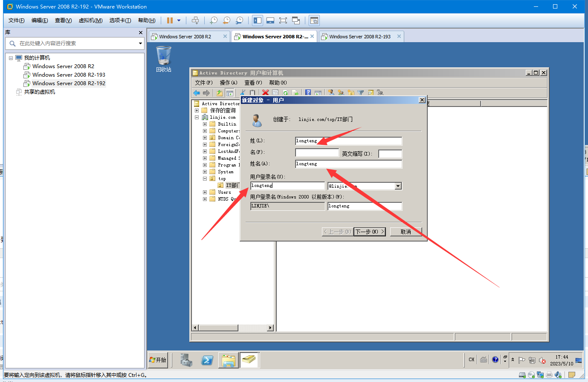The width and height of the screenshot is (588, 382).
Task: Select 共享的虚拟机 in library
Action: pyautogui.click(x=39, y=92)
